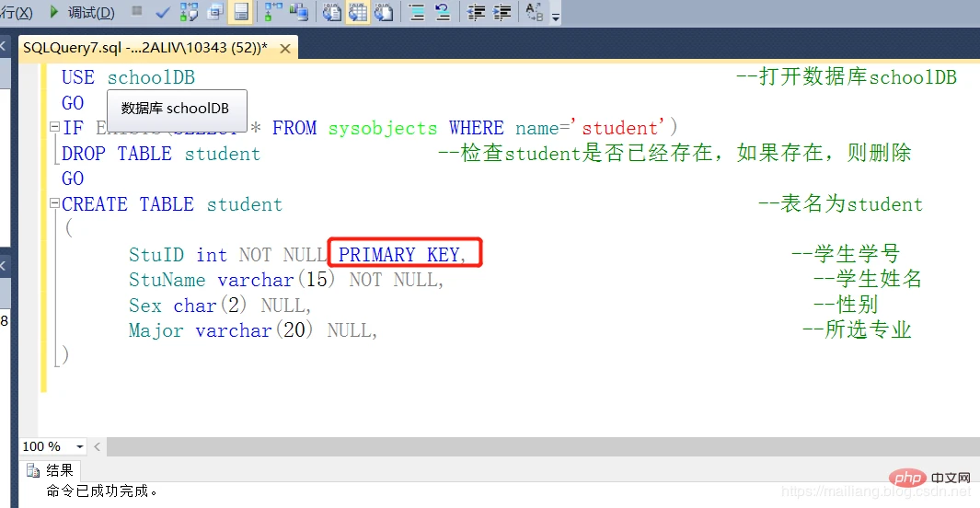This screenshot has height=508, width=980.
Task: Open the 调试(D) menu
Action: click(92, 12)
